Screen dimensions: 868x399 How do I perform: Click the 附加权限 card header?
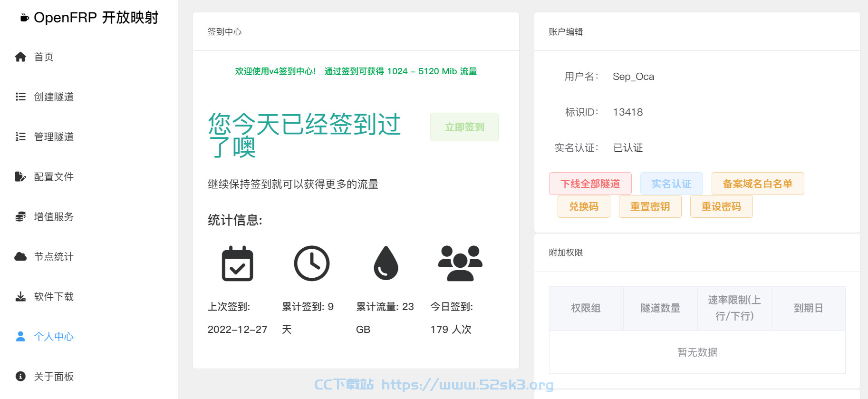[566, 253]
